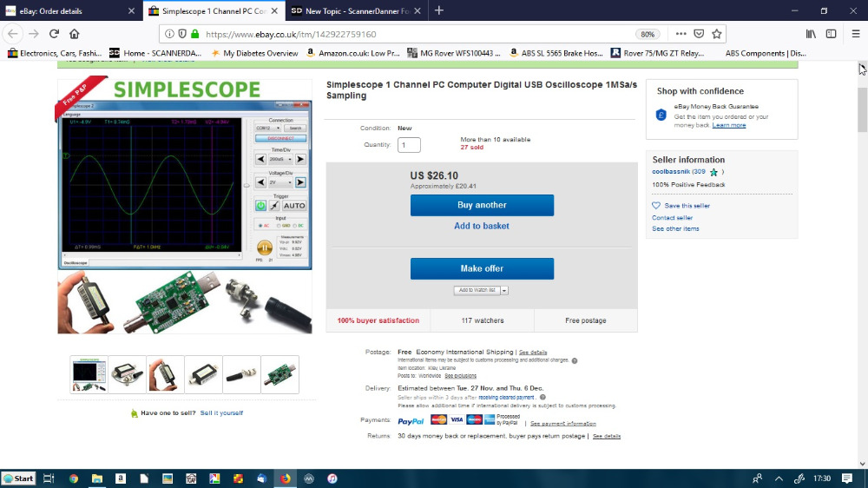868x488 pixels.
Task: Open the page actions three-dot menu
Action: (680, 34)
